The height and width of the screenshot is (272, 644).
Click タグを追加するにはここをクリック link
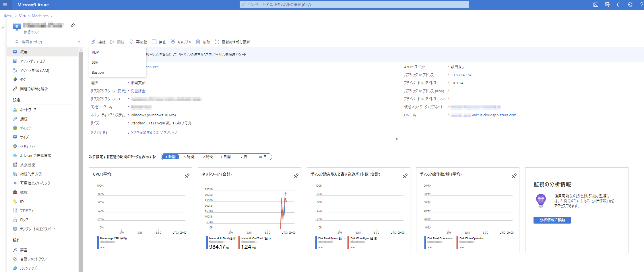coord(154,132)
